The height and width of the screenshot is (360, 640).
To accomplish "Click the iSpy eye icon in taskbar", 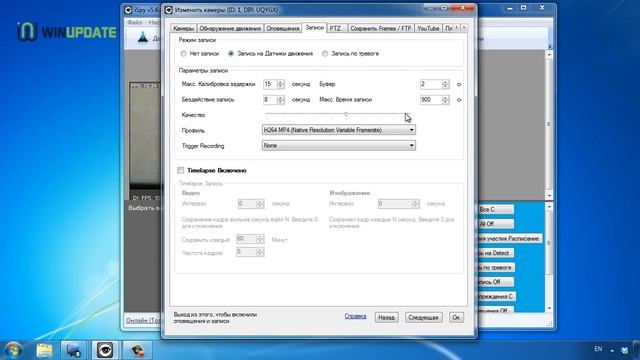I will pyautogui.click(x=105, y=350).
